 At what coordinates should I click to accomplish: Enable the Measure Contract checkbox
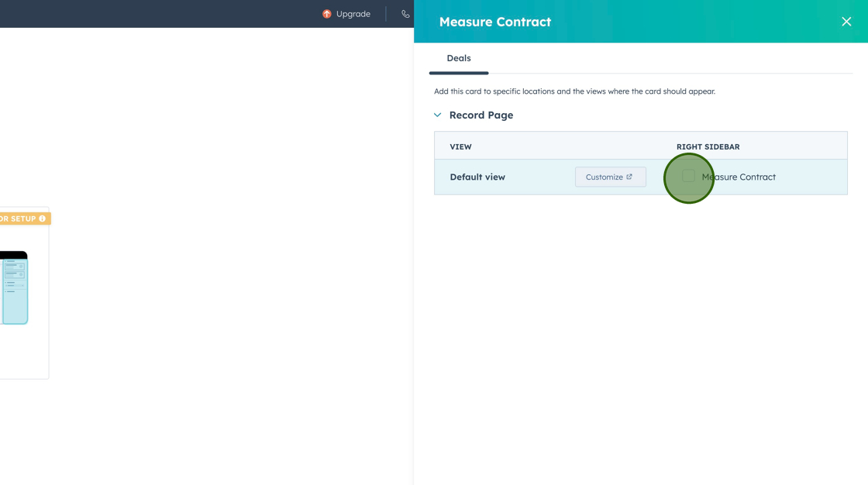pyautogui.click(x=688, y=177)
